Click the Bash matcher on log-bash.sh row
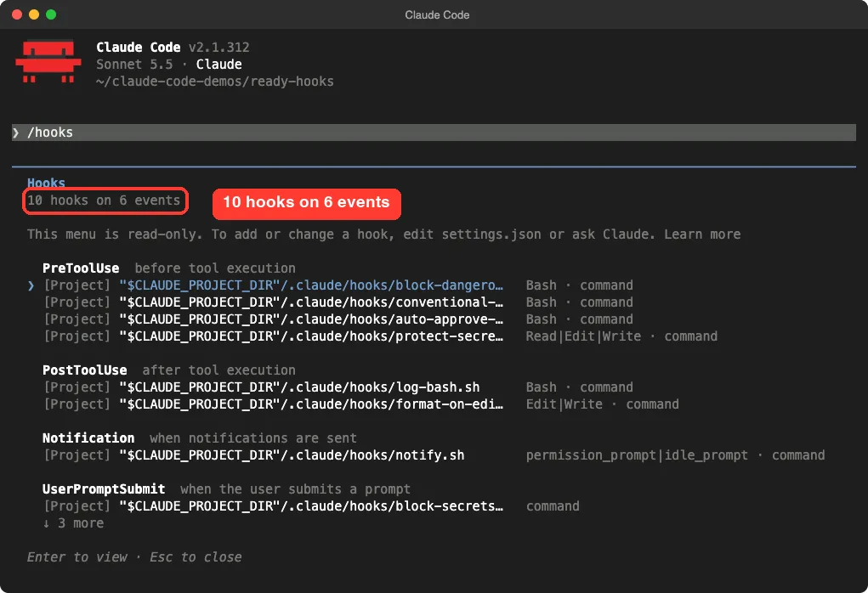868x593 pixels. click(x=542, y=387)
